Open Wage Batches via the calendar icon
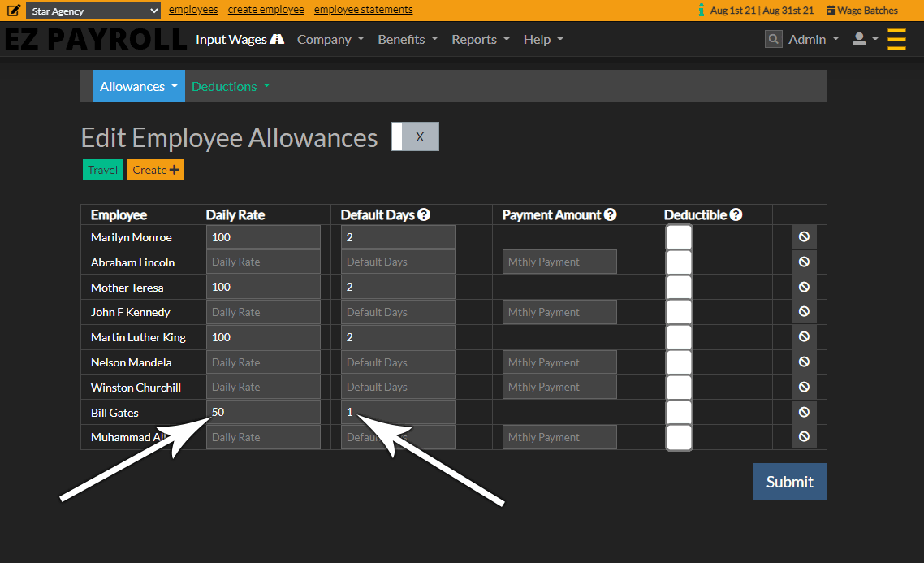924x563 pixels. [831, 10]
